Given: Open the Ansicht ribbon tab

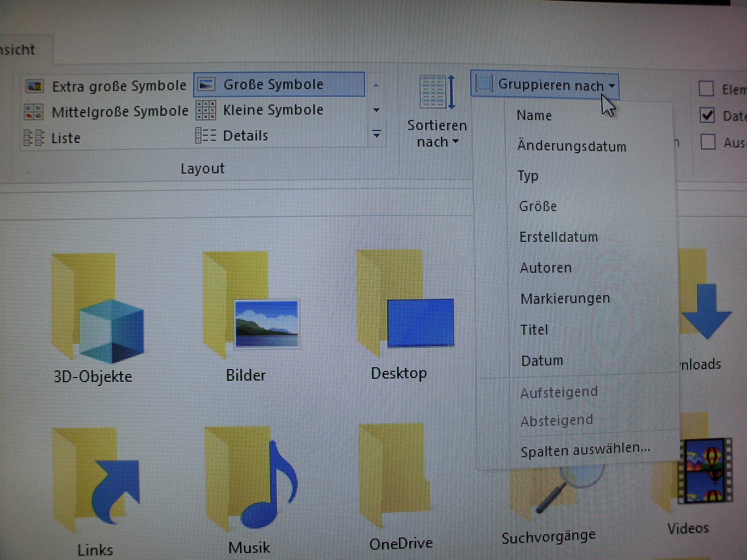Looking at the screenshot, I should tap(18, 50).
